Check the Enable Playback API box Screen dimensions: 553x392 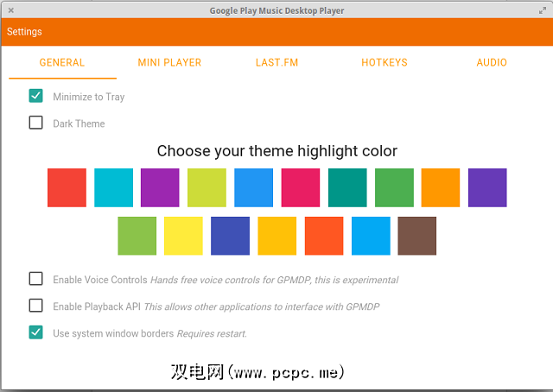36,306
